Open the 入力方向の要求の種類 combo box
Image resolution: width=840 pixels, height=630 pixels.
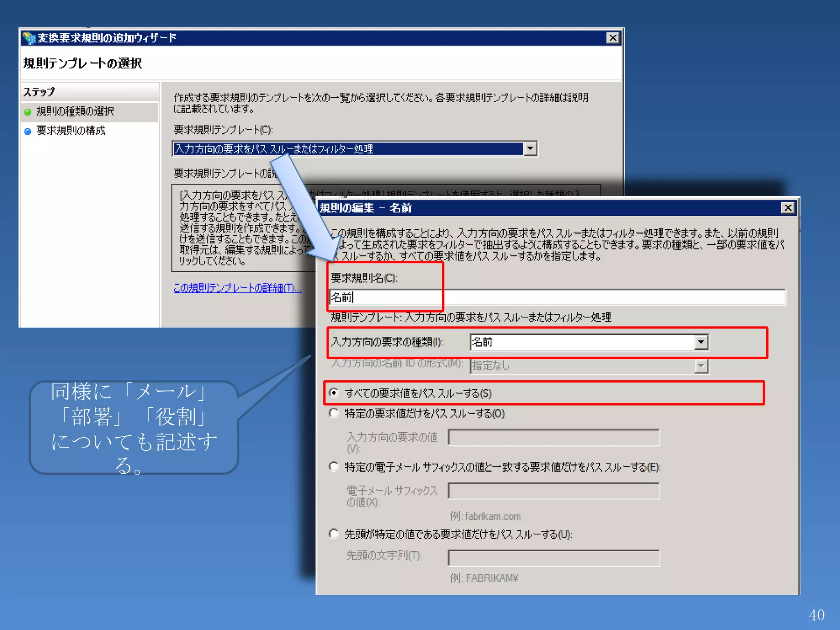[x=589, y=342]
